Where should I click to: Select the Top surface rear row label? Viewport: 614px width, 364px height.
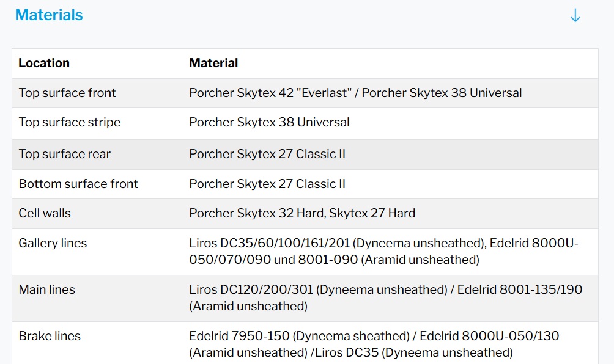point(65,154)
